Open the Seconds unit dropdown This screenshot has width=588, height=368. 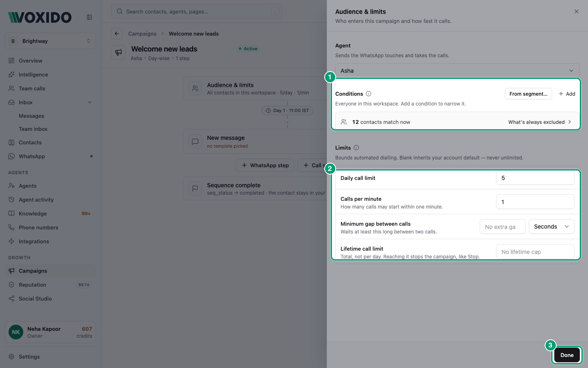[551, 227]
